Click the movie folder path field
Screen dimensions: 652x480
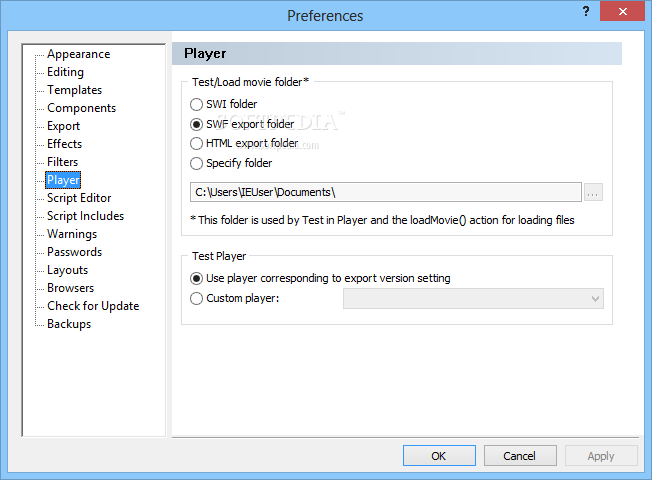385,192
